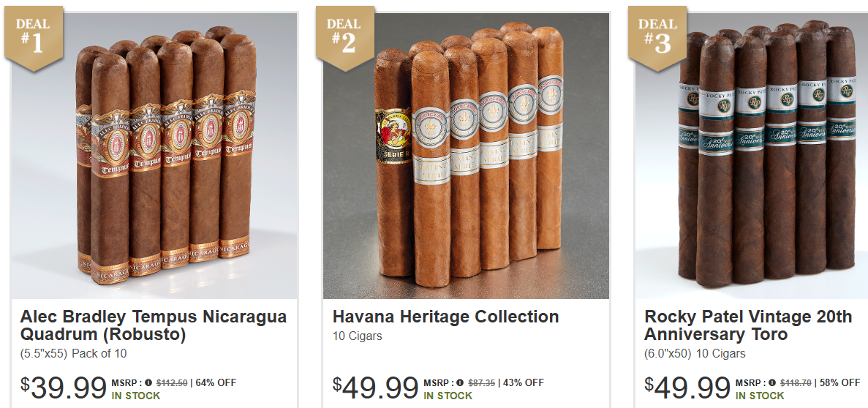868x408 pixels.
Task: Click the struck-through $112.50 MSRP price
Action: [172, 382]
